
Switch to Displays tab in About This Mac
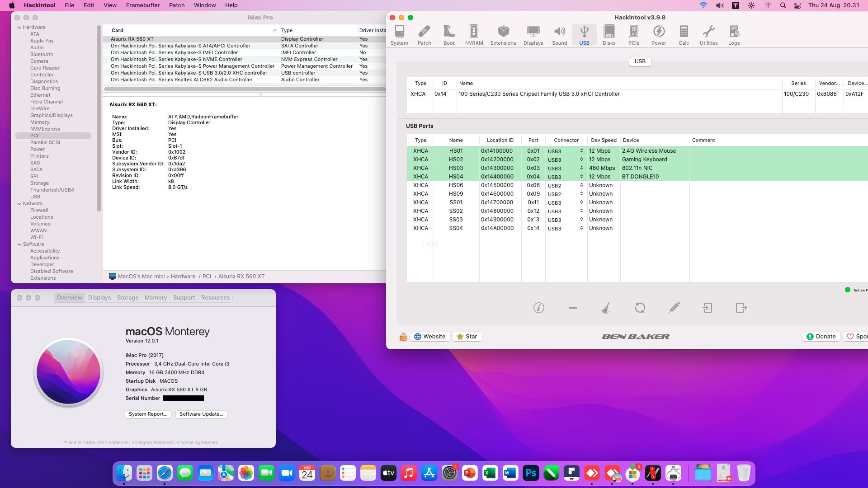coord(99,298)
